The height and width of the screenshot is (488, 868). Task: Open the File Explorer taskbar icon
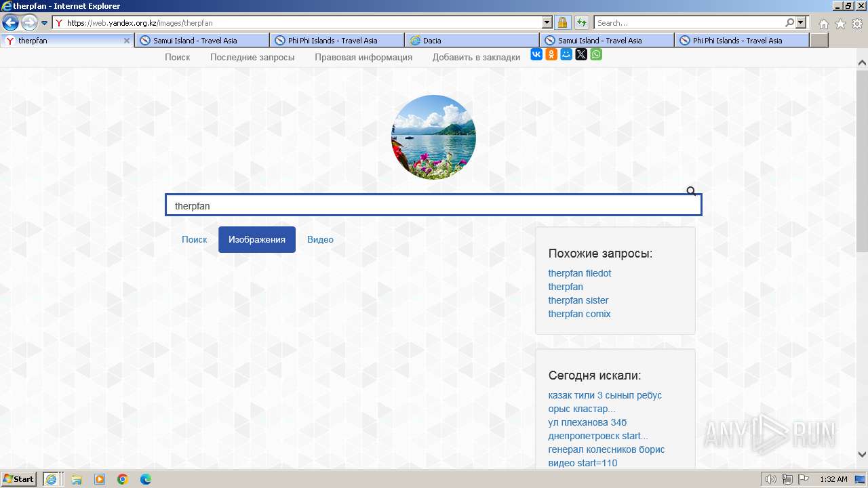click(77, 479)
